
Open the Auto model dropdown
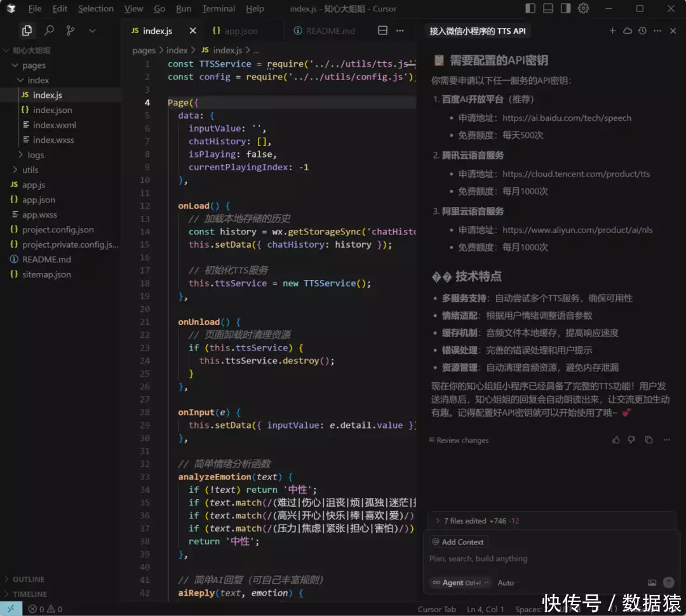tap(506, 583)
